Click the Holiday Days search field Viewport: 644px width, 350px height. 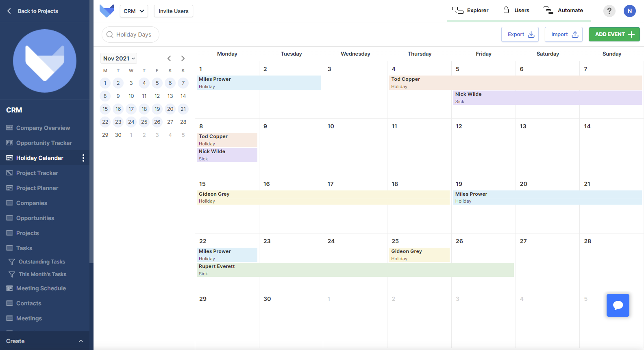tap(131, 35)
